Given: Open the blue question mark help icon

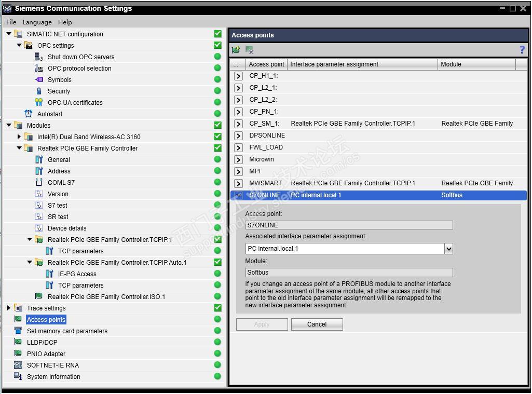Looking at the screenshot, I should [522, 50].
